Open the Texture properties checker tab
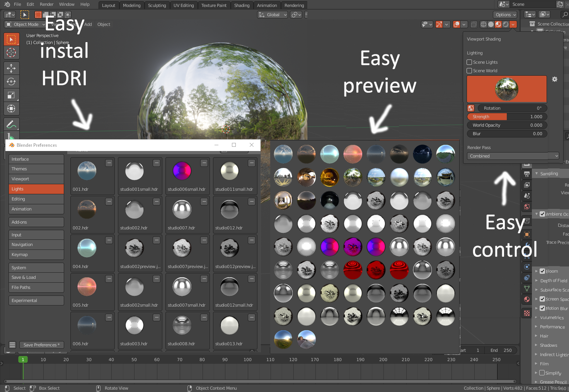Screen dimensions: 569x392 (x=526, y=313)
